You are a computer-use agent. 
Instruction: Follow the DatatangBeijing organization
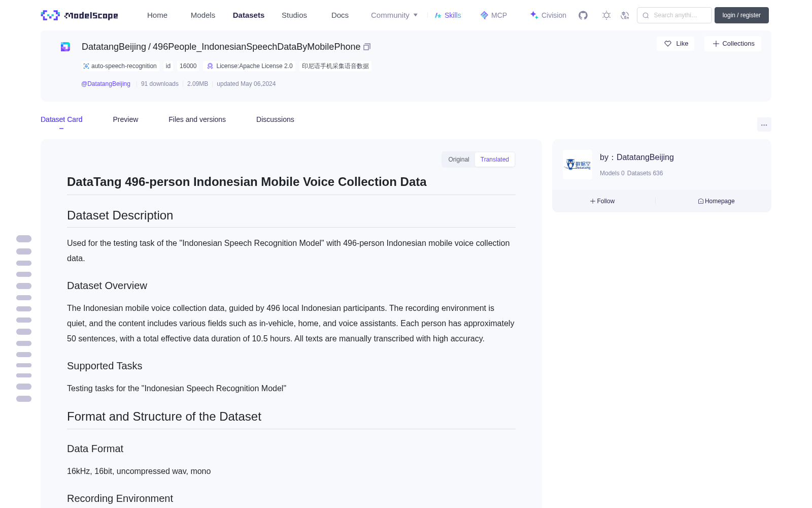point(602,201)
